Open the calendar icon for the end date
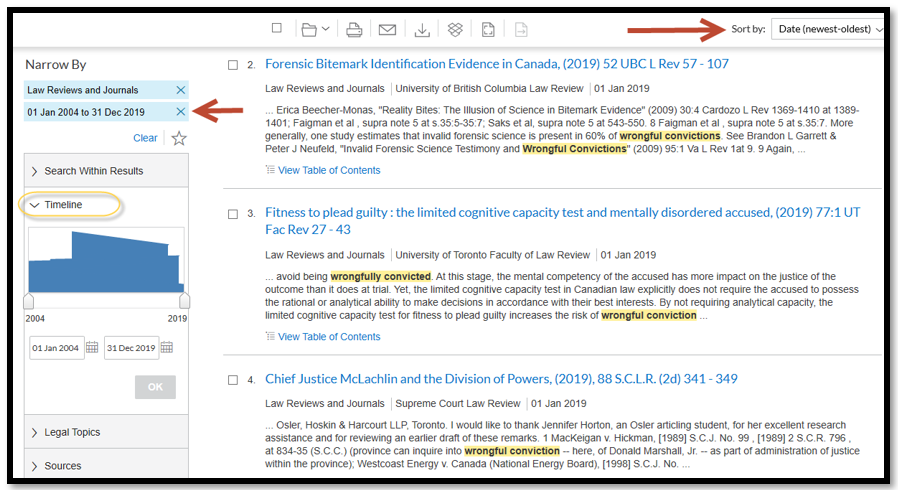The width and height of the screenshot is (898, 490). click(167, 347)
